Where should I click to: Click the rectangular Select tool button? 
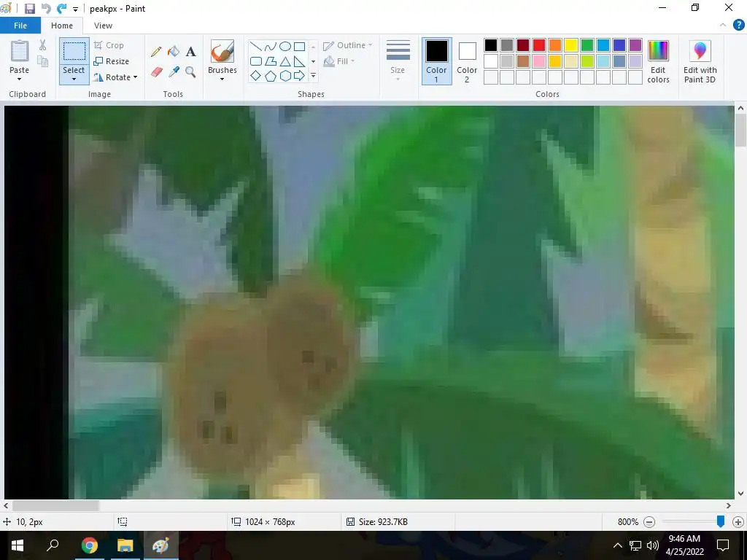point(74,52)
